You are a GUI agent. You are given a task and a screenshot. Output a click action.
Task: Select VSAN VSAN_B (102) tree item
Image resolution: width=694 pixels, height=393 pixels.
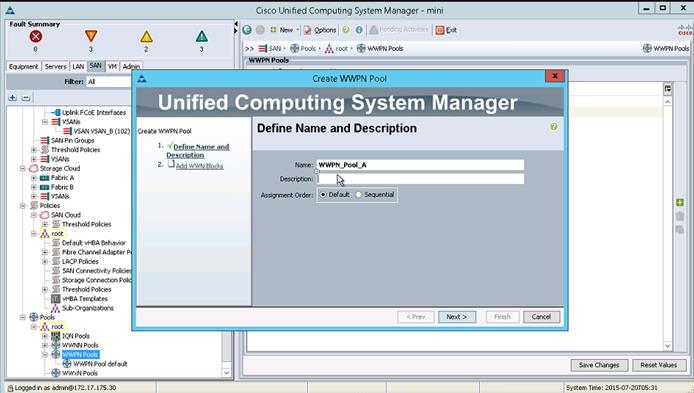[x=101, y=131]
